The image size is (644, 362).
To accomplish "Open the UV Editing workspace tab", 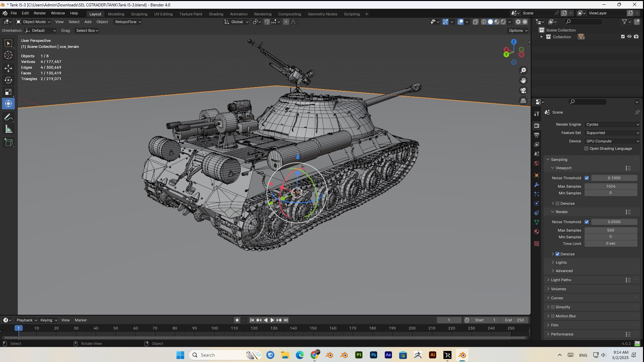I will tap(163, 14).
